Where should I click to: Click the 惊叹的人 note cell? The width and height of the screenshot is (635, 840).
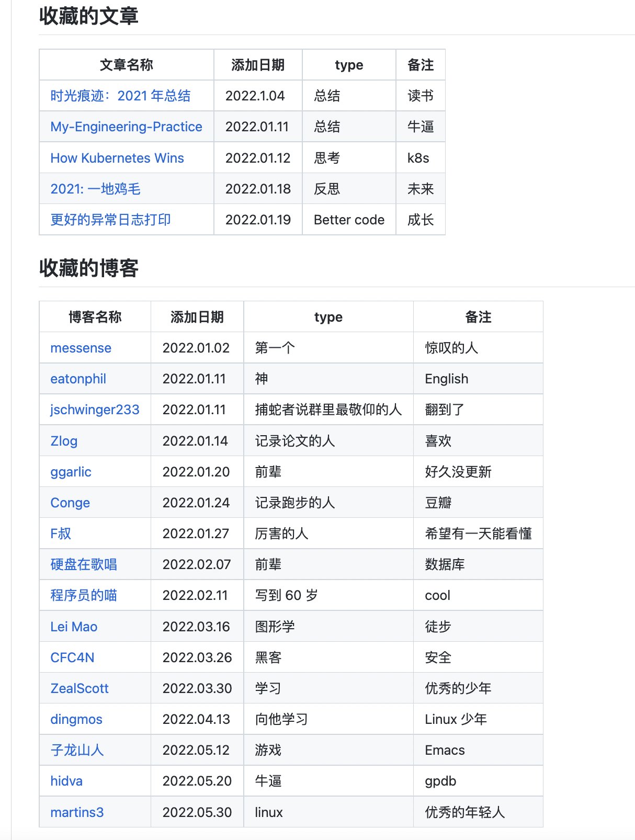tap(478, 348)
